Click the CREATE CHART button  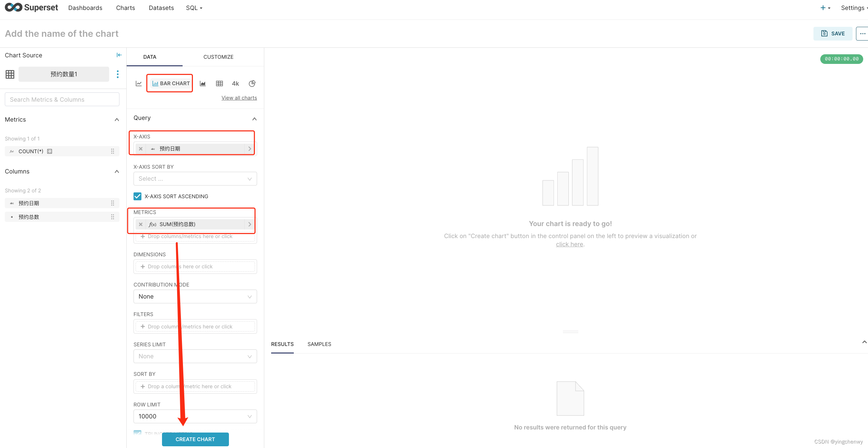click(195, 439)
